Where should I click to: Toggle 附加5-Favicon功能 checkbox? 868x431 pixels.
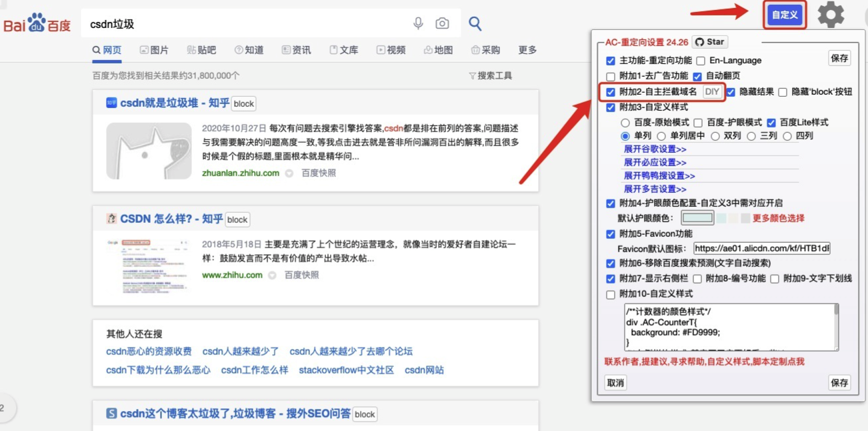pos(611,234)
